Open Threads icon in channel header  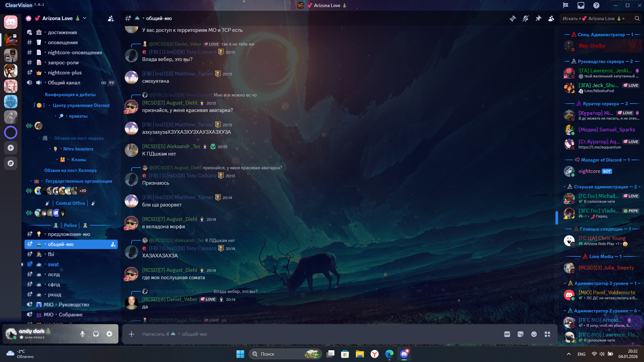(x=513, y=18)
